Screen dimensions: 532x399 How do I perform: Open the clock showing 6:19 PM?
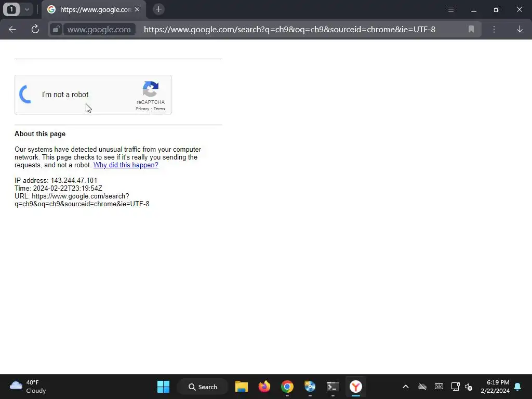pos(495,387)
